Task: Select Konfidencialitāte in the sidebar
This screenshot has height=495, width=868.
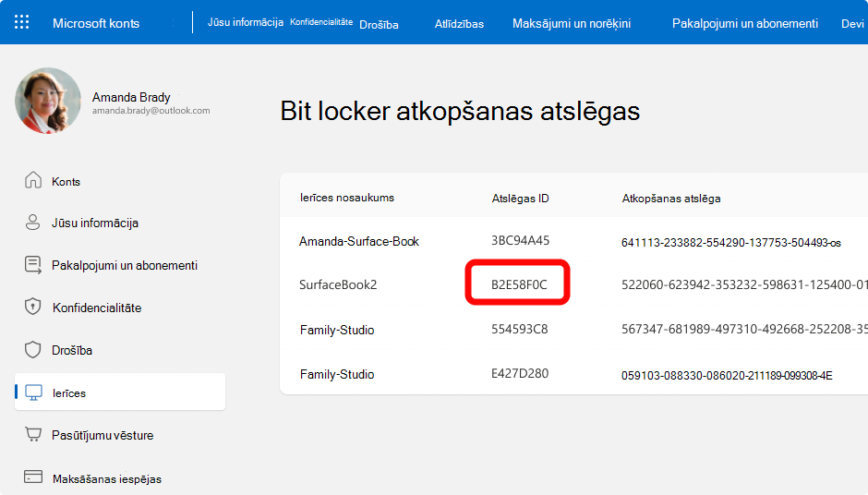Action: [x=97, y=308]
